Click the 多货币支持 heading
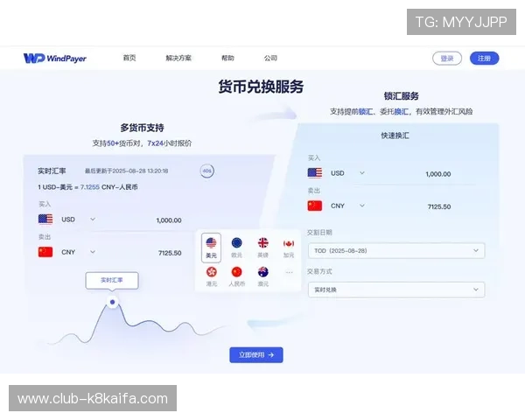This screenshot has width=525, height=420. coord(142,128)
